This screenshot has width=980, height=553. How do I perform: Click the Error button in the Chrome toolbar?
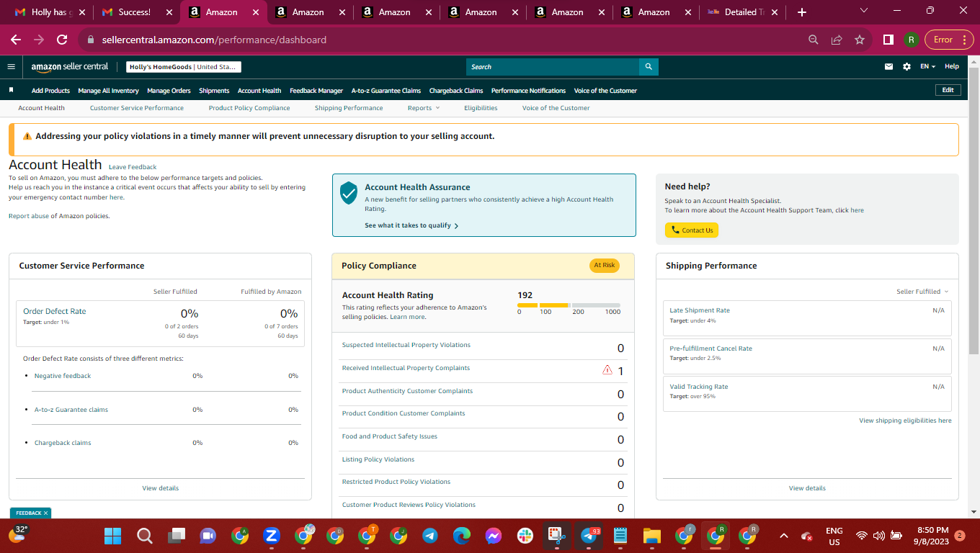tap(943, 40)
